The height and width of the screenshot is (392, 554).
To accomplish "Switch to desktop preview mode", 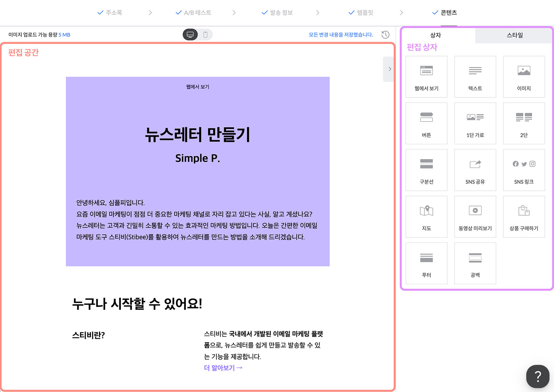I will click(x=190, y=35).
